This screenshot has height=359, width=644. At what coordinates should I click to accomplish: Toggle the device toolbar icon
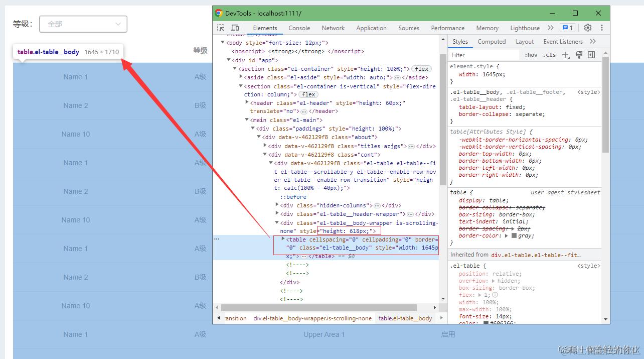(x=235, y=28)
